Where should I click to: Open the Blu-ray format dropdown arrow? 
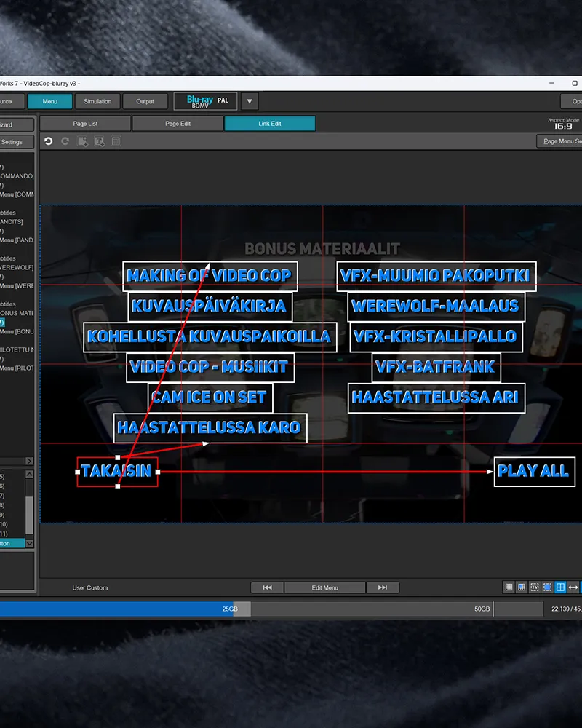point(250,101)
